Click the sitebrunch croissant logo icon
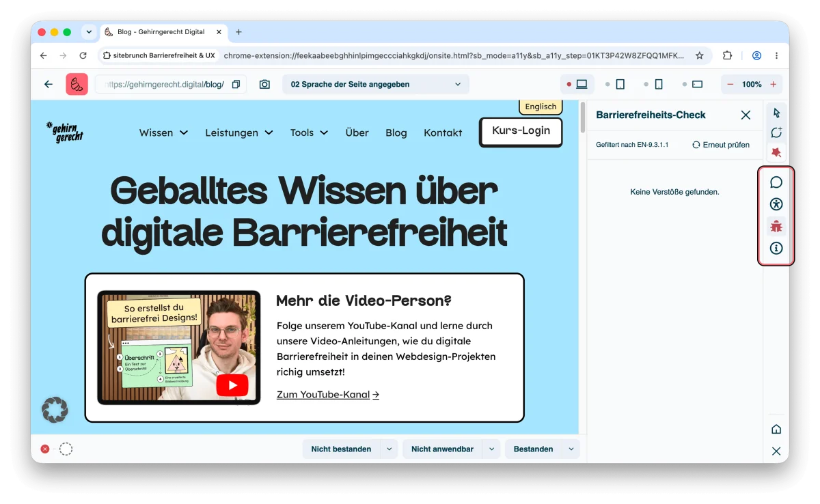The image size is (820, 504). pyautogui.click(x=77, y=84)
